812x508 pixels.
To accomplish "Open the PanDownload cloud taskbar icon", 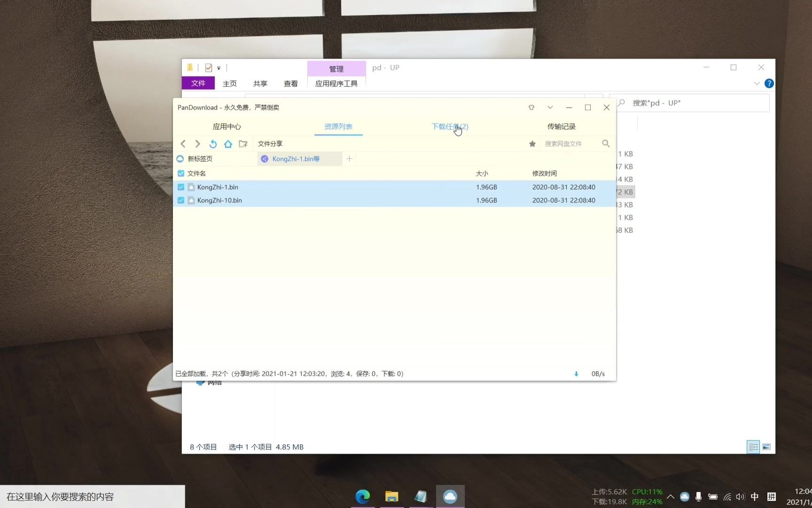I will [450, 496].
